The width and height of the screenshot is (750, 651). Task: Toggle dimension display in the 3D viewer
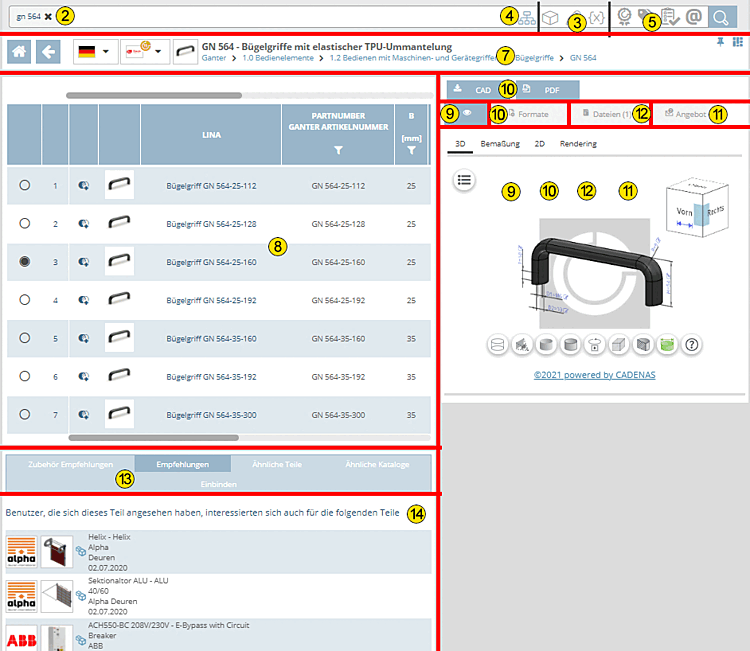tap(522, 344)
